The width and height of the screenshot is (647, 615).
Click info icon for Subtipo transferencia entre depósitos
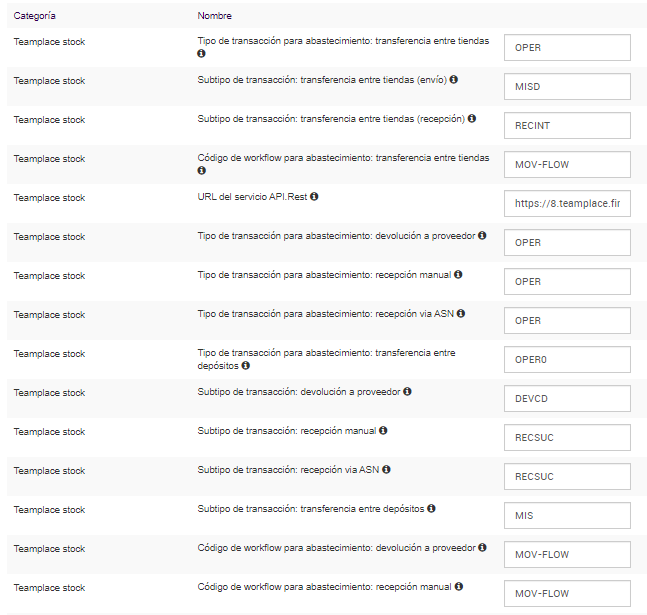coord(431,509)
